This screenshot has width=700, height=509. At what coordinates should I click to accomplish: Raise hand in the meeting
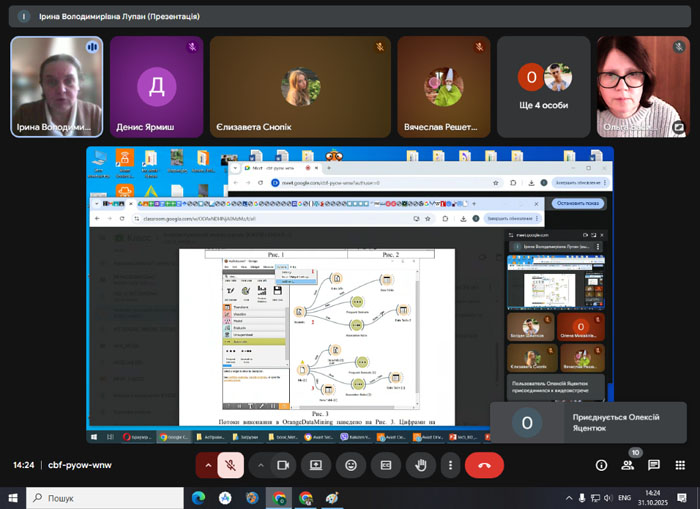click(x=421, y=465)
